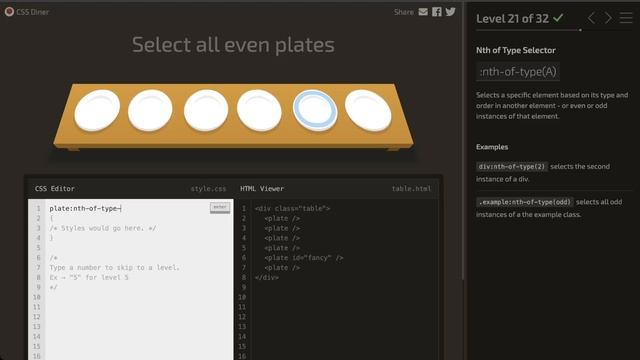640x360 pixels.
Task: Click the '.example:nth-of-type(odd)' example code
Action: [x=524, y=202]
